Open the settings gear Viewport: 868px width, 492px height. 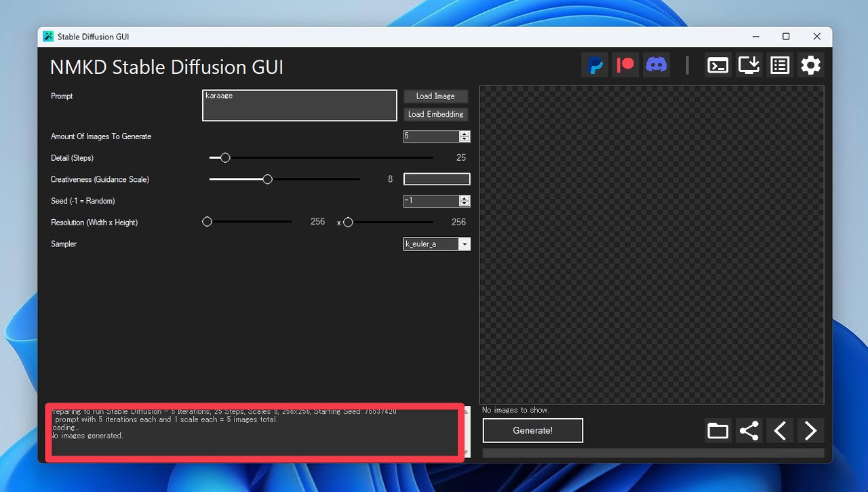click(810, 64)
